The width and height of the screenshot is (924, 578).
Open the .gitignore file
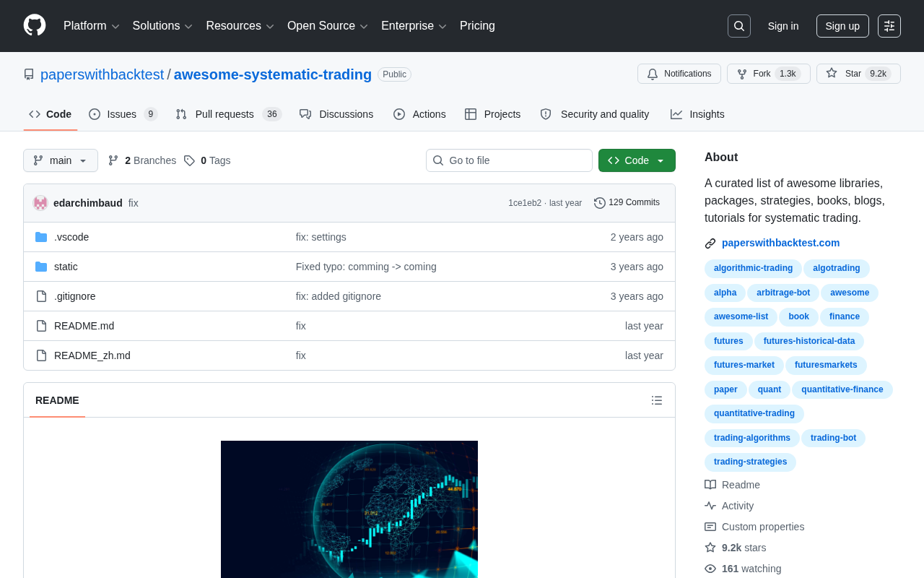(x=74, y=296)
